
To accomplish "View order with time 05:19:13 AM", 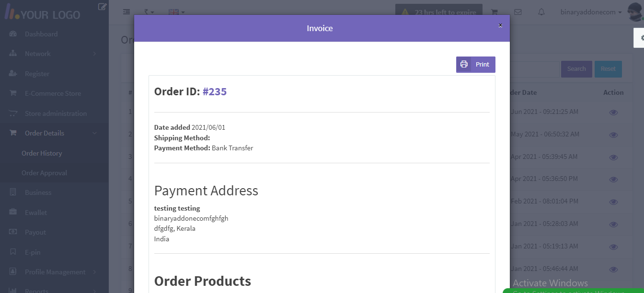I will coord(613,247).
